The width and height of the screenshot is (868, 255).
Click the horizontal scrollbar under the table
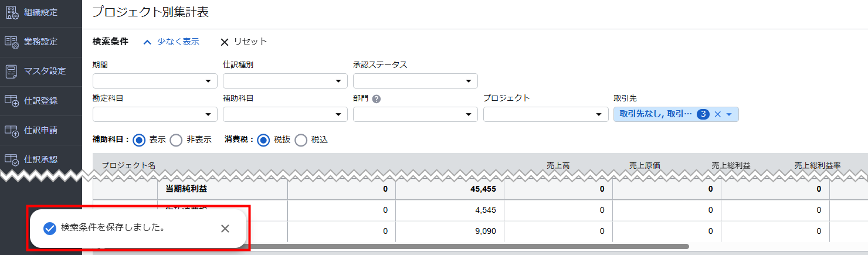[x=411, y=247]
